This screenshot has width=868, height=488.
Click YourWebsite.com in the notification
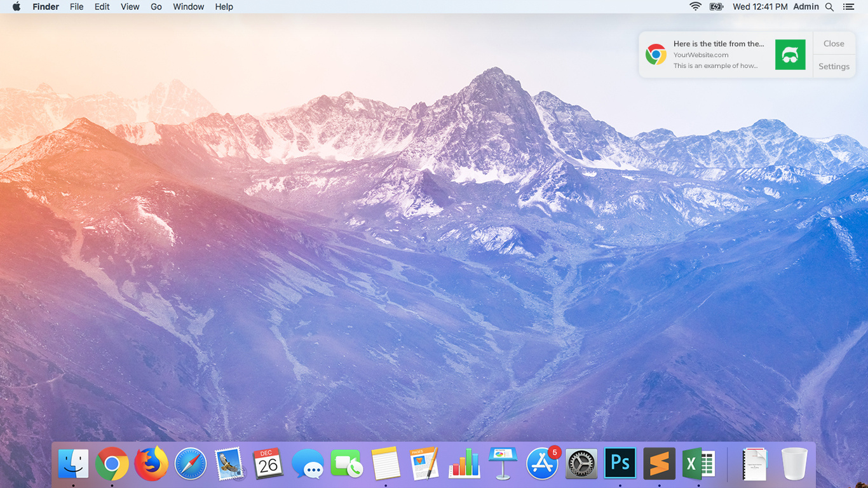(x=701, y=55)
